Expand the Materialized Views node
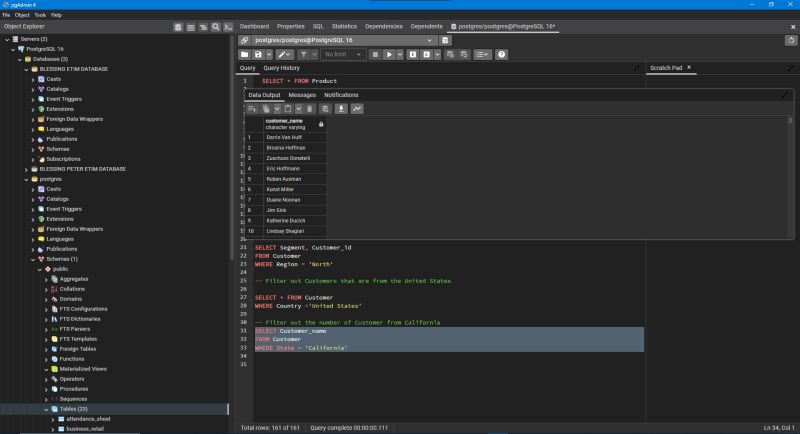 46,369
